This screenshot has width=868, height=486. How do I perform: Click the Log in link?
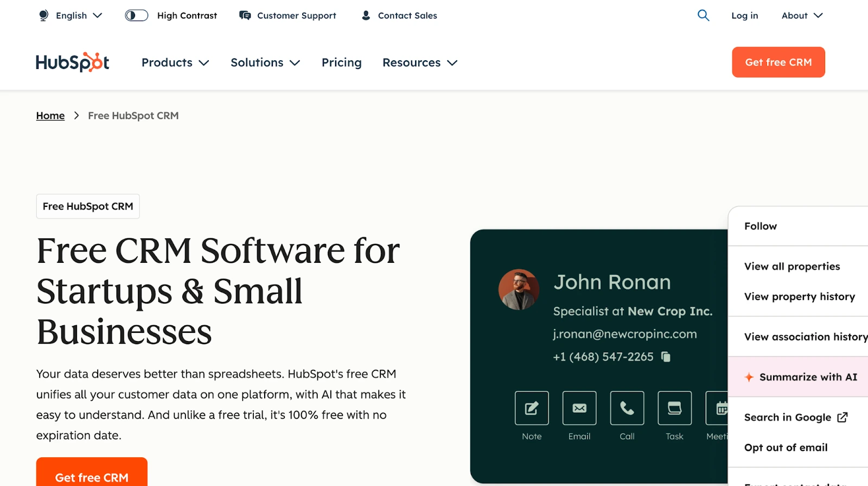point(744,16)
